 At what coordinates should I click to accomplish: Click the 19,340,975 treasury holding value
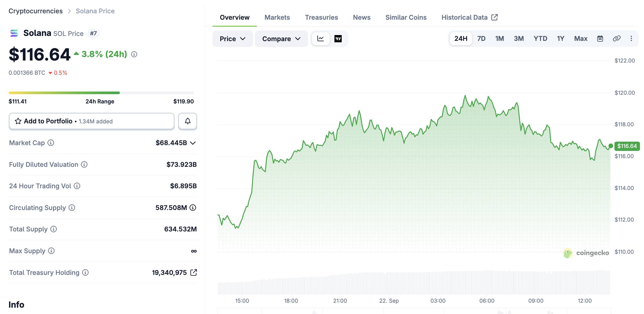pos(169,273)
